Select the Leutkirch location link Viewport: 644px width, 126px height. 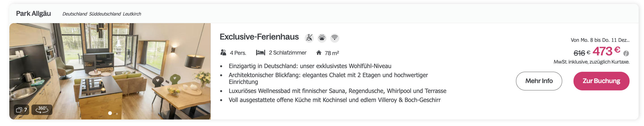[132, 14]
